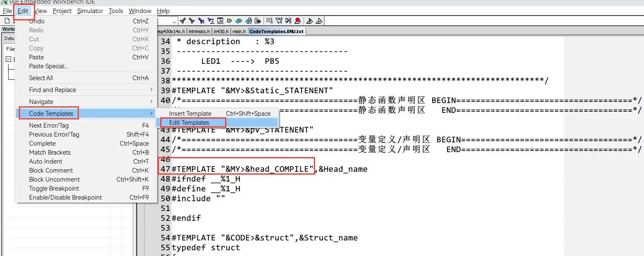644x256 pixels.
Task: Click the New Document toolbar icon
Action: point(7,21)
